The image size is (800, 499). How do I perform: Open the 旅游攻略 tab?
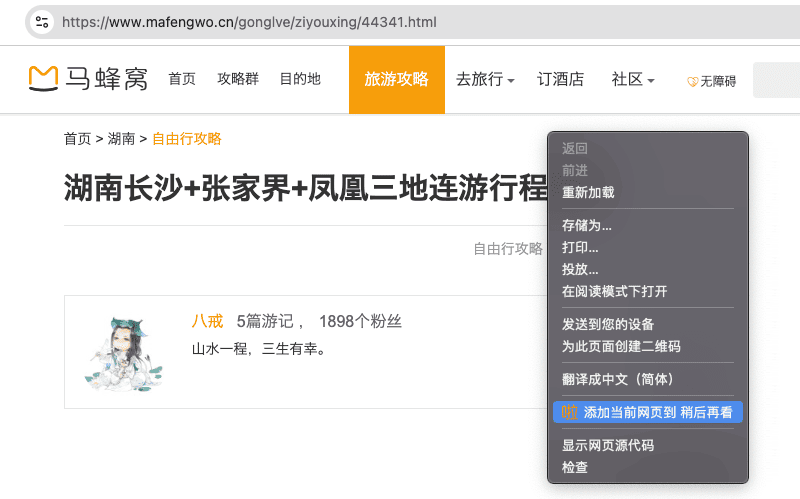click(396, 79)
